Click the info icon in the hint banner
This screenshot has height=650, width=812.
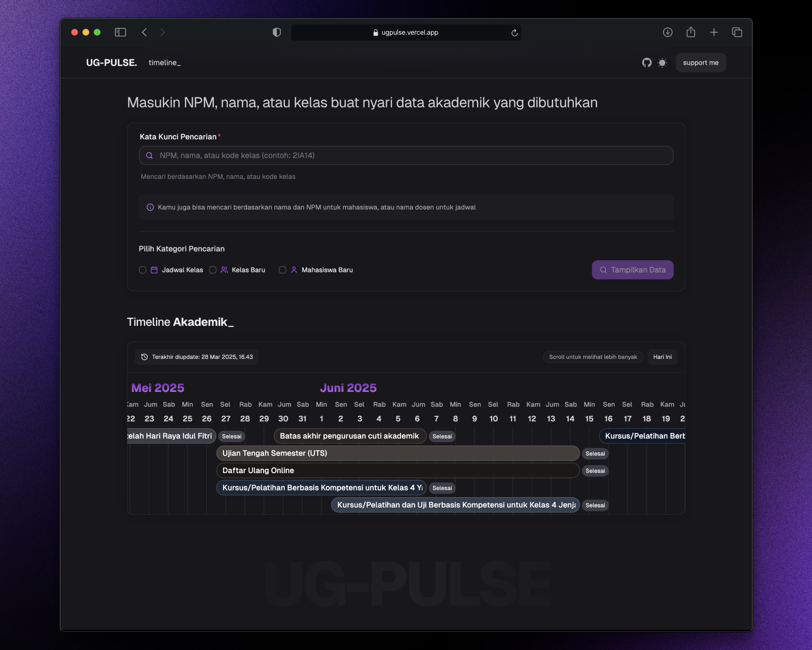(150, 207)
